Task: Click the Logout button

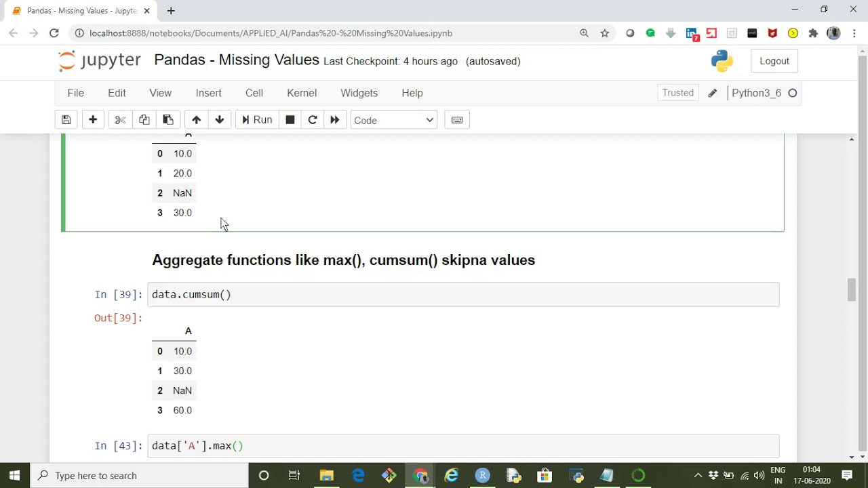Action: coord(774,61)
